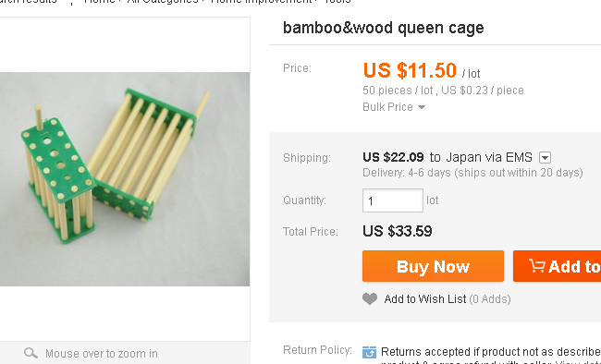Open the shipping method dropdown arrow
This screenshot has height=364, width=601.
click(x=545, y=157)
